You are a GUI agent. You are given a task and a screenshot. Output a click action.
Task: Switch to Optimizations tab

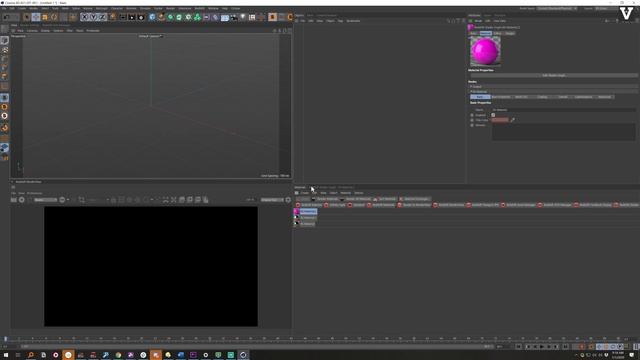pyautogui.click(x=583, y=97)
